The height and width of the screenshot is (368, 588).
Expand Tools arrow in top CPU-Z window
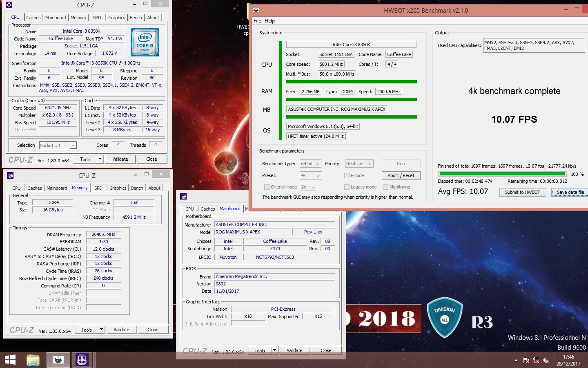point(100,159)
